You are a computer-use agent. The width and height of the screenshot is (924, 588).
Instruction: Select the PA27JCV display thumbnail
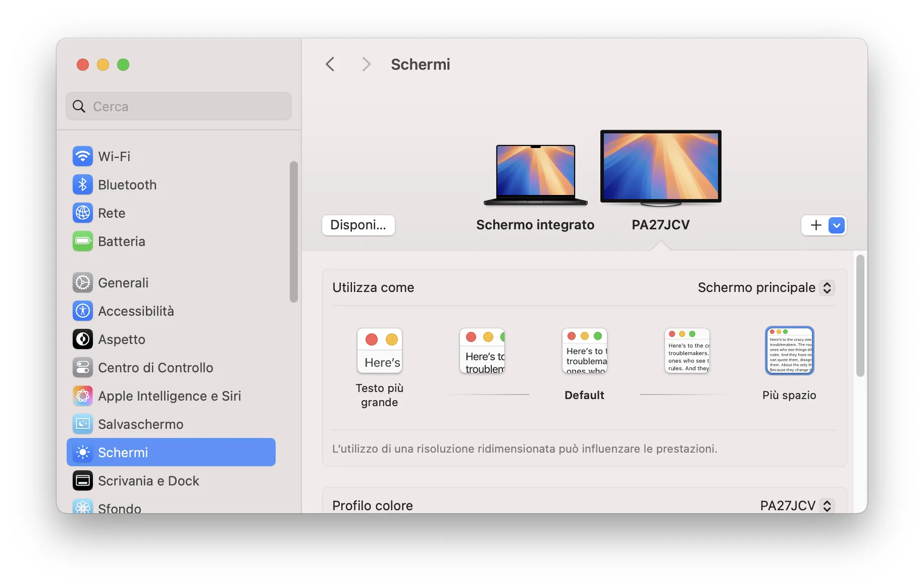coord(660,167)
